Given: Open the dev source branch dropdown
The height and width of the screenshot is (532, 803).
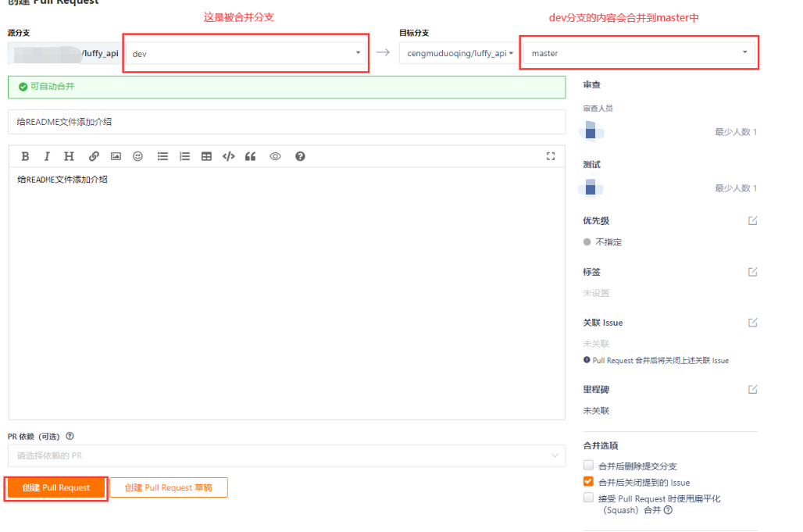Looking at the screenshot, I should [x=246, y=53].
